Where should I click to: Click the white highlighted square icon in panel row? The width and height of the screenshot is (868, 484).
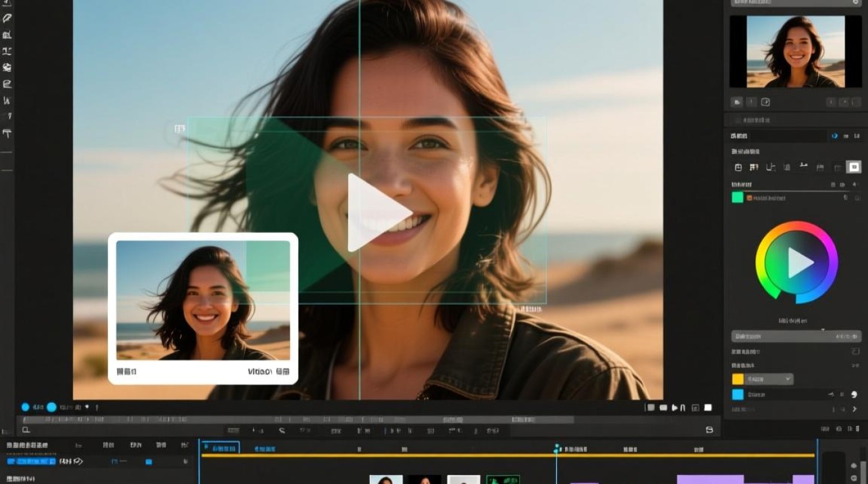point(853,167)
